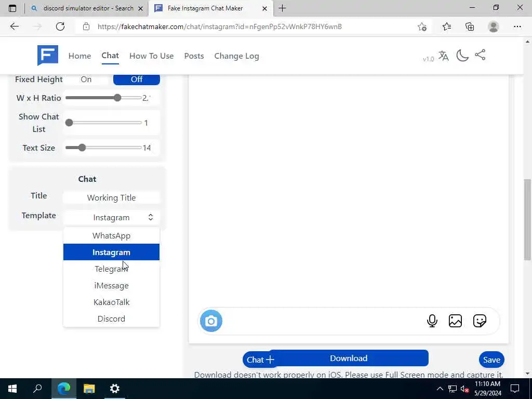This screenshot has height=399, width=532.
Task: Select Telegram template option
Action: 111,269
